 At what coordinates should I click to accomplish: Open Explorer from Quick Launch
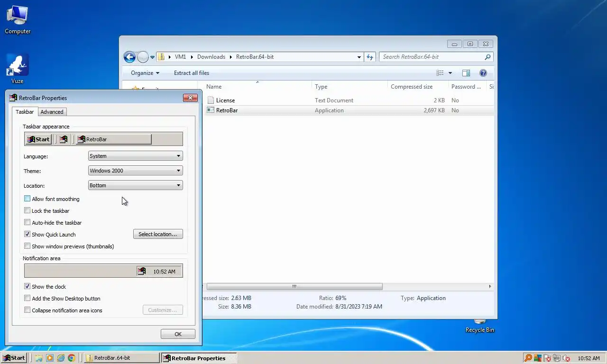pos(39,358)
